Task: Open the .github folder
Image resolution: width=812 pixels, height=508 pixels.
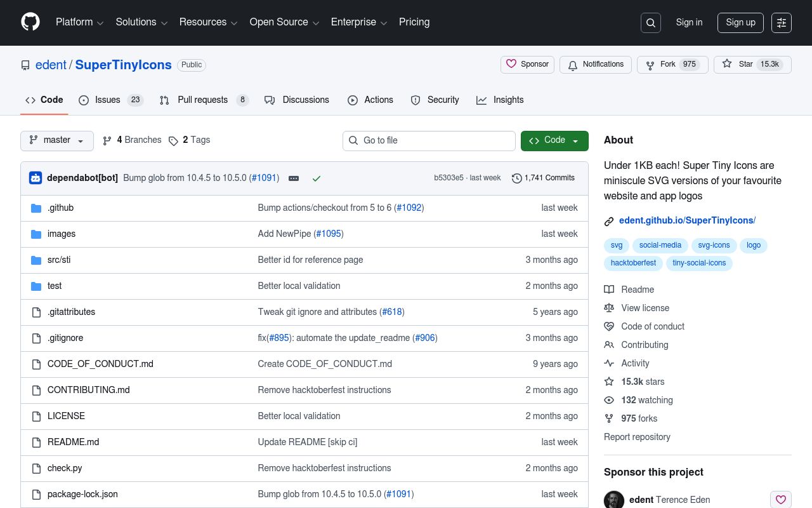Action: tap(60, 208)
